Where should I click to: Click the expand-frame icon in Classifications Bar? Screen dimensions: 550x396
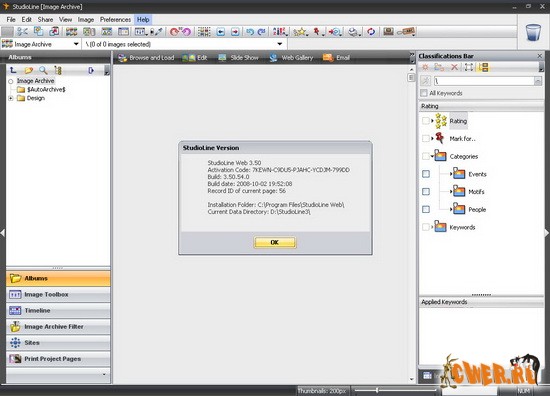469,67
